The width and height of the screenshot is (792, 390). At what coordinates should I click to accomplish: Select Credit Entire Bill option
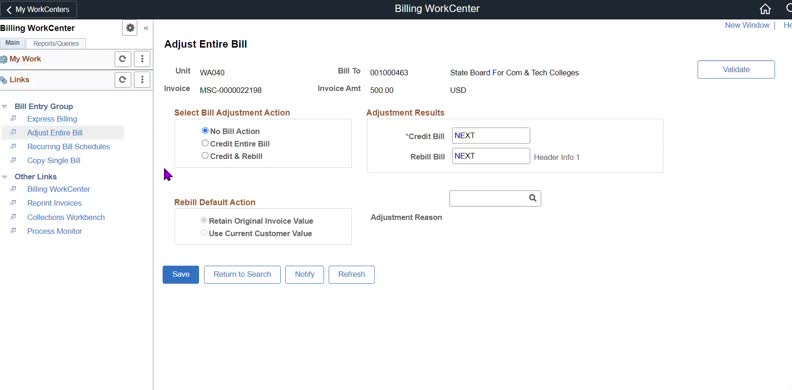point(205,143)
